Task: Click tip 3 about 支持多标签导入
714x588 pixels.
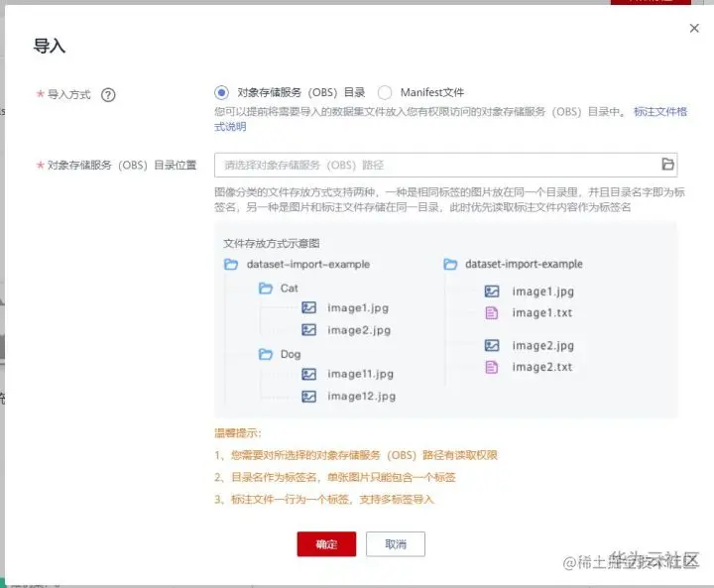Action: (x=324, y=500)
